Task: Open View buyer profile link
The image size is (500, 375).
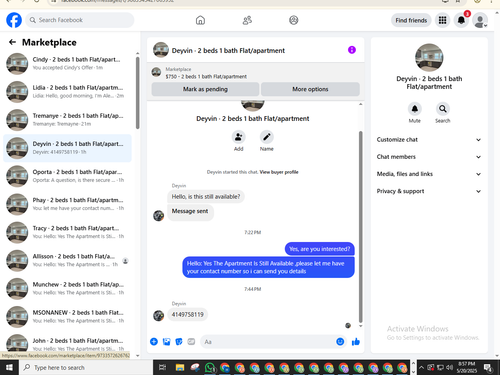Action: [x=279, y=172]
